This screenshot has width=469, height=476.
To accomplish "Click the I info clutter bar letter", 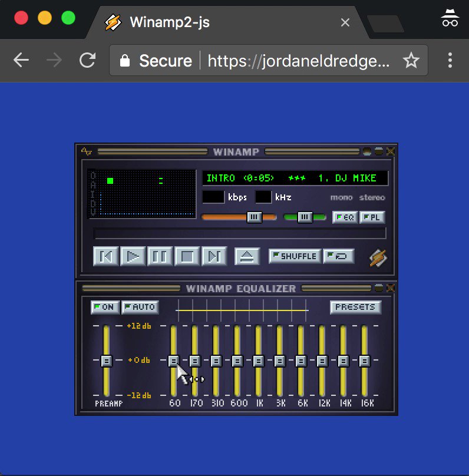I will [x=93, y=194].
